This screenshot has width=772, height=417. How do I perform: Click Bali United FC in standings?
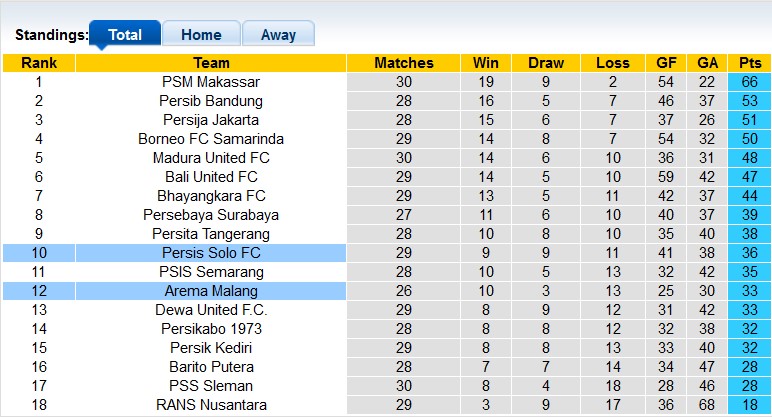tap(211, 177)
